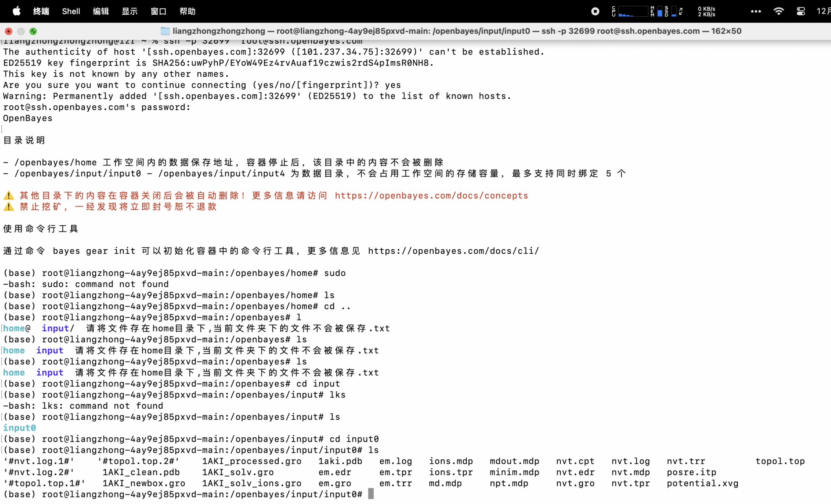Click the green full-screen window button
The width and height of the screenshot is (831, 504).
point(33,31)
